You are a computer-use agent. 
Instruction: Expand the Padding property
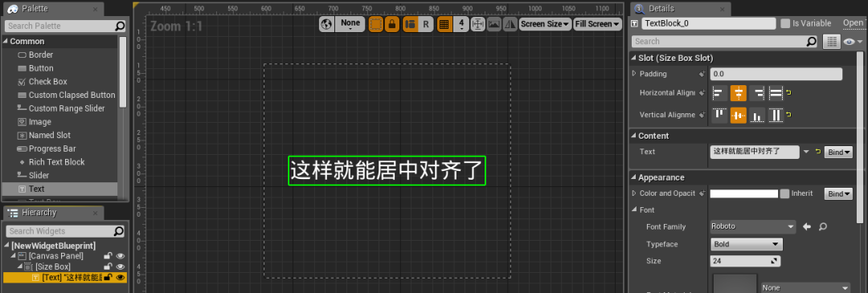634,74
